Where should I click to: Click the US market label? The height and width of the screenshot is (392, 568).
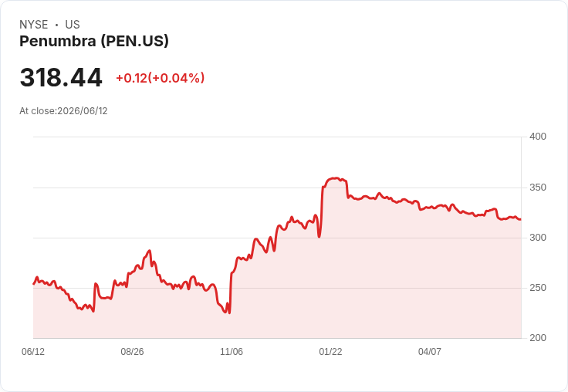click(73, 25)
